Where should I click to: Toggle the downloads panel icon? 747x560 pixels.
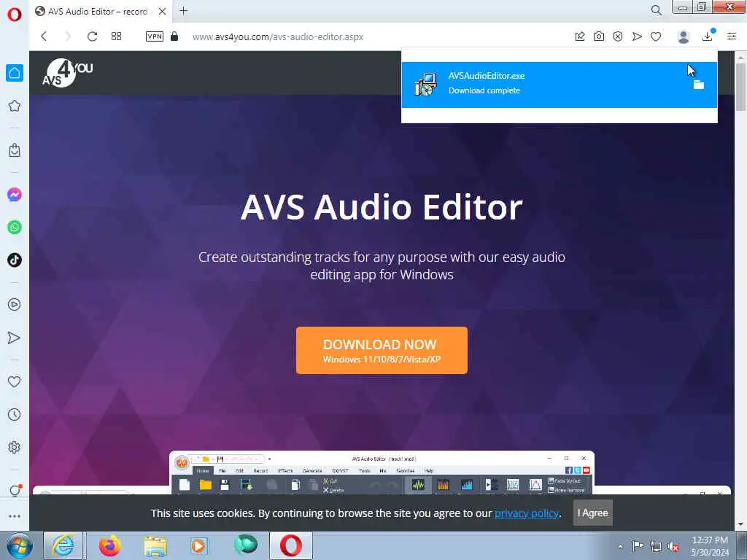tap(708, 36)
